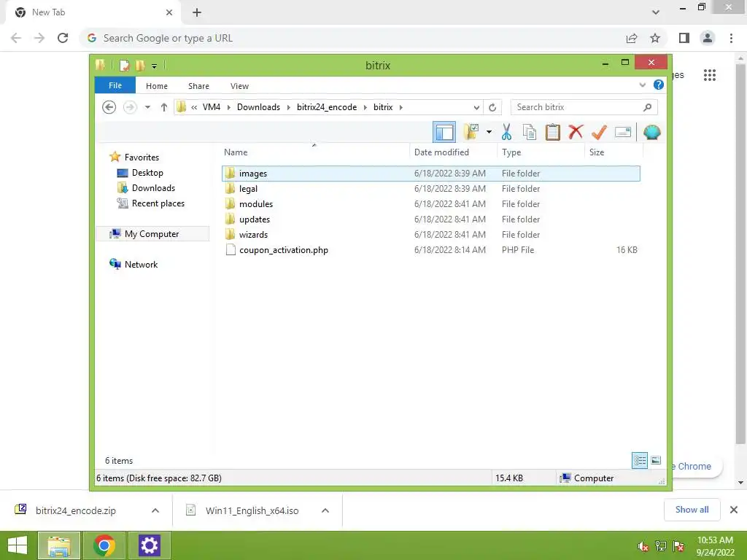Screen dimensions: 747x560
Task: Select the legal folder
Action: tap(430, 189)
